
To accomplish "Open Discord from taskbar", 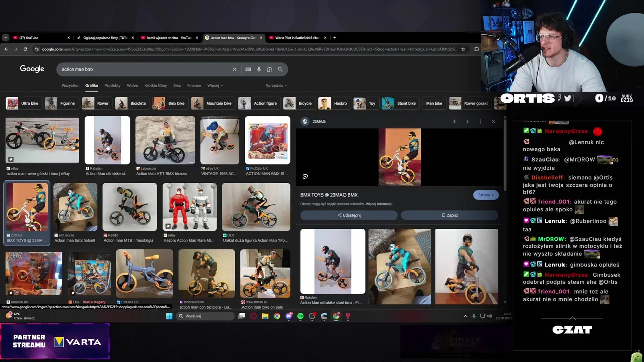I will (289, 316).
